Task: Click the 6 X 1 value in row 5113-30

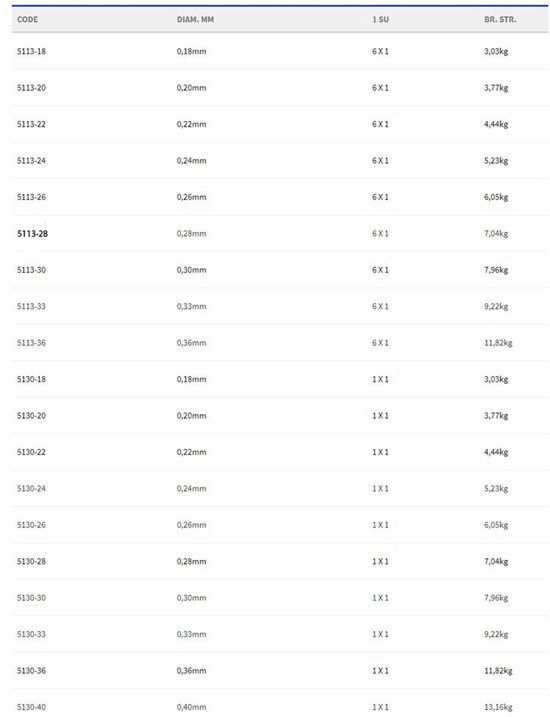Action: (x=380, y=270)
